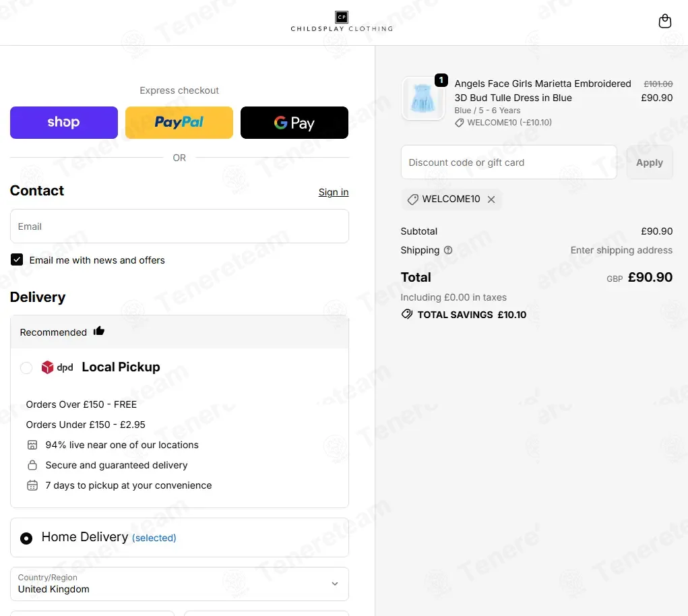Pay with PayPal express checkout
688x616 pixels.
(179, 123)
